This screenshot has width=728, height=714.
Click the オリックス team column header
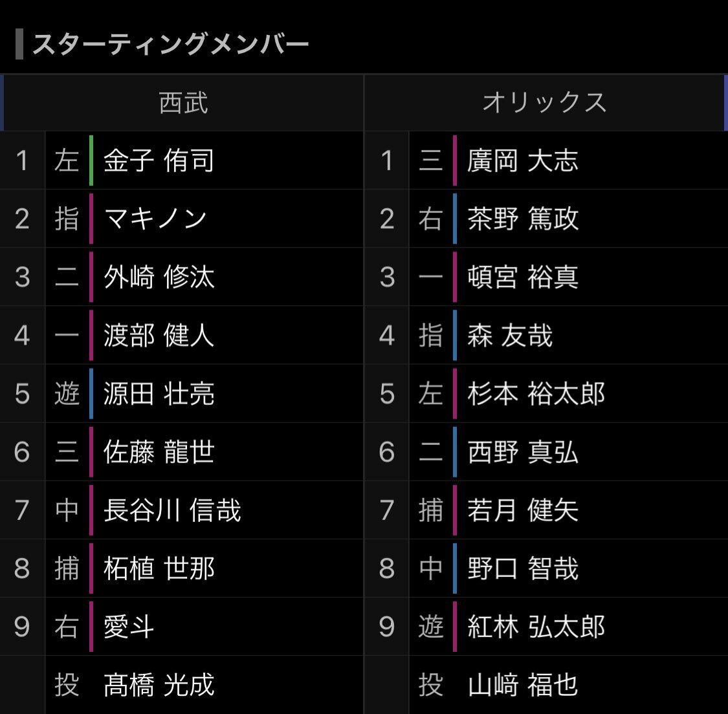pos(545,103)
